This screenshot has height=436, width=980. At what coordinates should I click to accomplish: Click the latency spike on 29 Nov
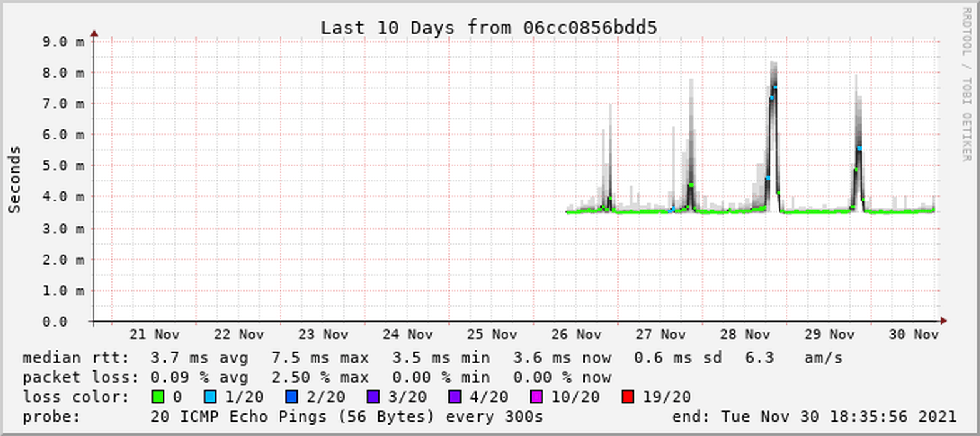point(859,144)
